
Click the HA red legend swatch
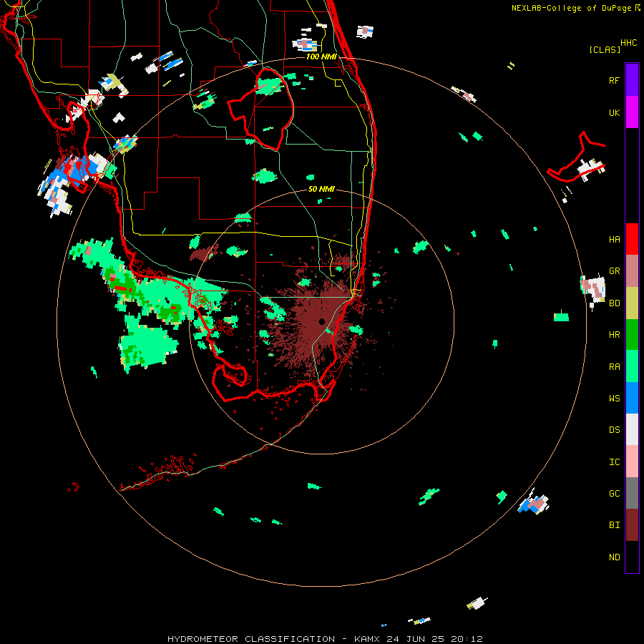pyautogui.click(x=632, y=239)
